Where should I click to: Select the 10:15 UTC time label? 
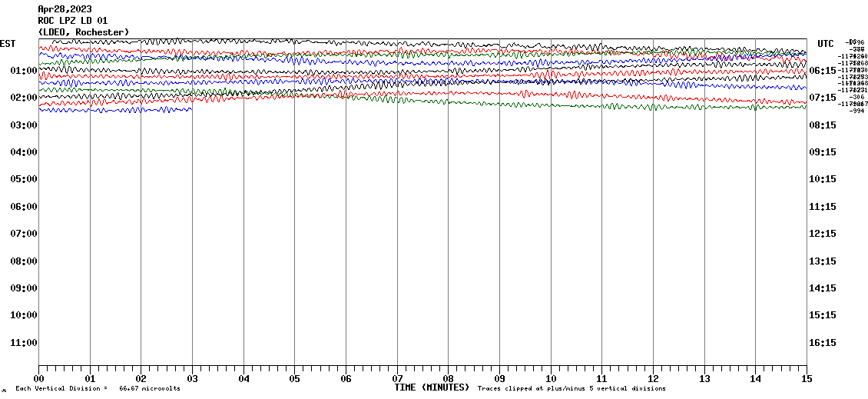coord(823,179)
